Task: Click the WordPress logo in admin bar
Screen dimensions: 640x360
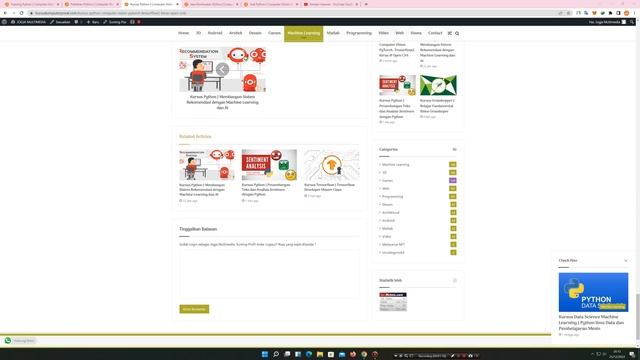Action: [4, 22]
